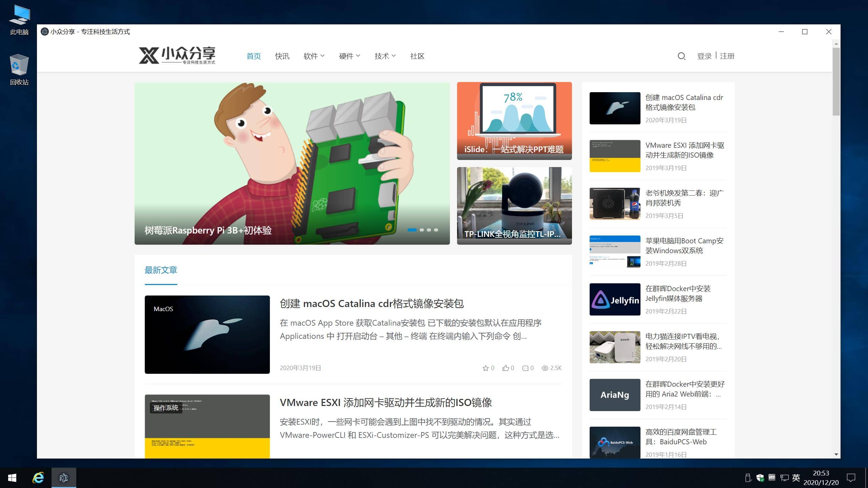Click the views eye icon showing 2.5K

coord(545,368)
